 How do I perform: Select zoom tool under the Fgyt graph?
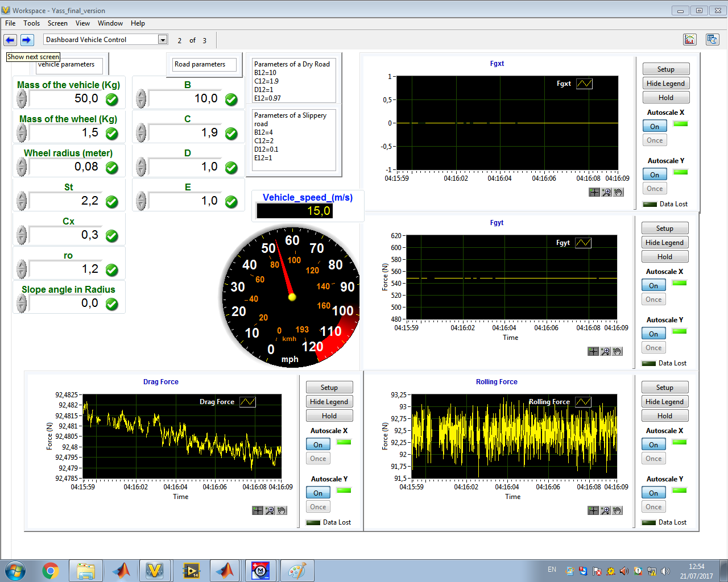coord(605,351)
